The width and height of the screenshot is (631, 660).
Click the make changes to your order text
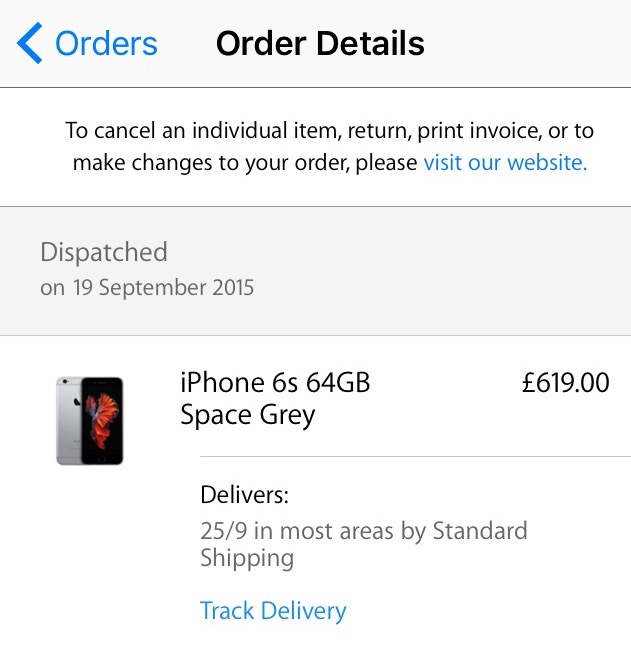tap(245, 162)
